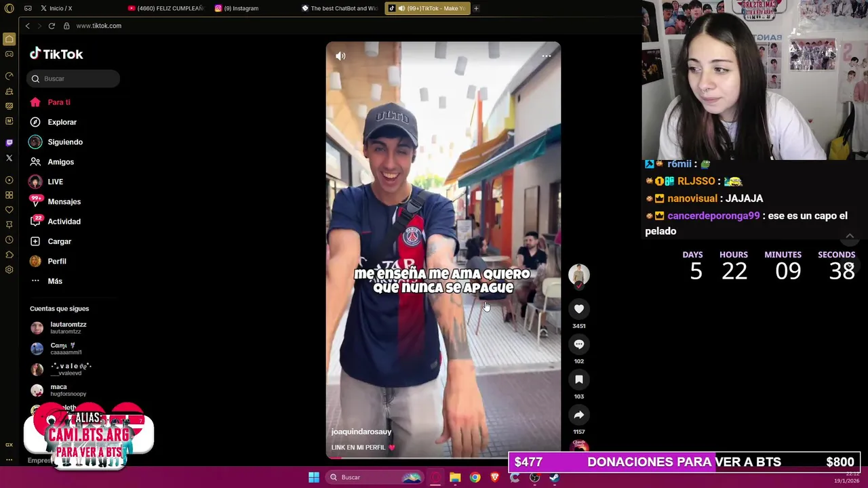Share the video with arrow icon
Image resolution: width=868 pixels, height=488 pixels.
coord(579,415)
